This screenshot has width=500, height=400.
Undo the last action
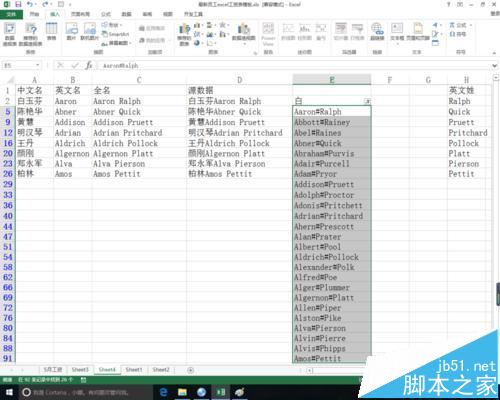click(30, 5)
